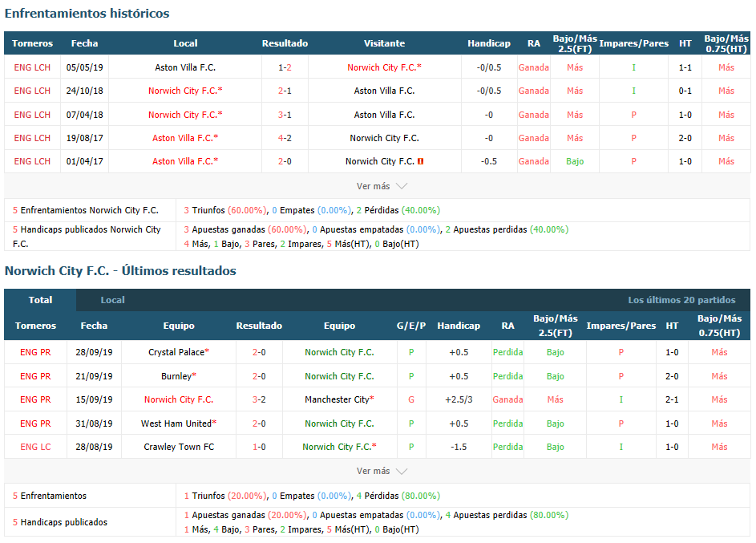Viewport: 756px width, 543px height.
Task: Open result 1-2 Aston Villa vs Norwich
Action: [x=285, y=67]
